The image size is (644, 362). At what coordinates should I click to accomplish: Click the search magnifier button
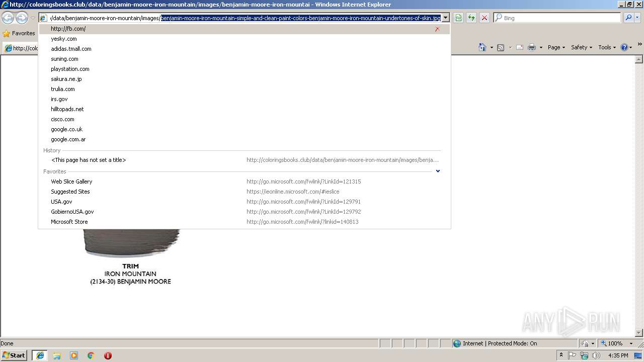click(628, 18)
